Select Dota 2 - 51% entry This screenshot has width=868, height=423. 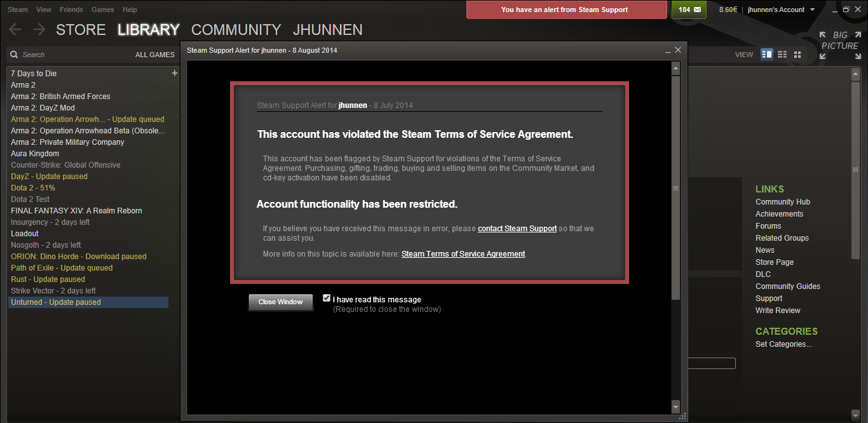(88, 188)
